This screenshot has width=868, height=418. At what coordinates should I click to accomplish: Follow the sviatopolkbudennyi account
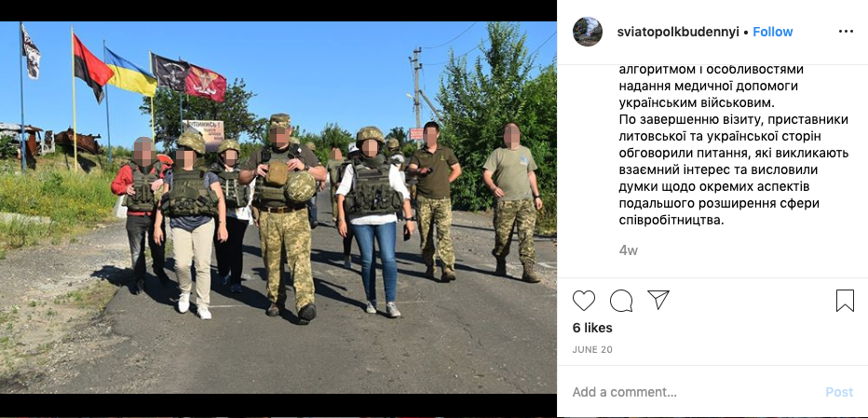point(773,32)
